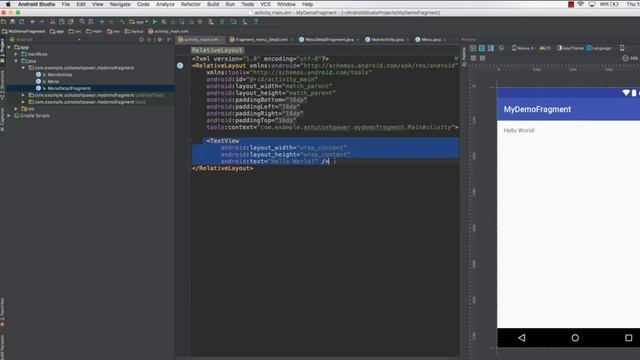
Task: Click the gutter icon beside RelativeLayout tag
Action: tap(180, 65)
